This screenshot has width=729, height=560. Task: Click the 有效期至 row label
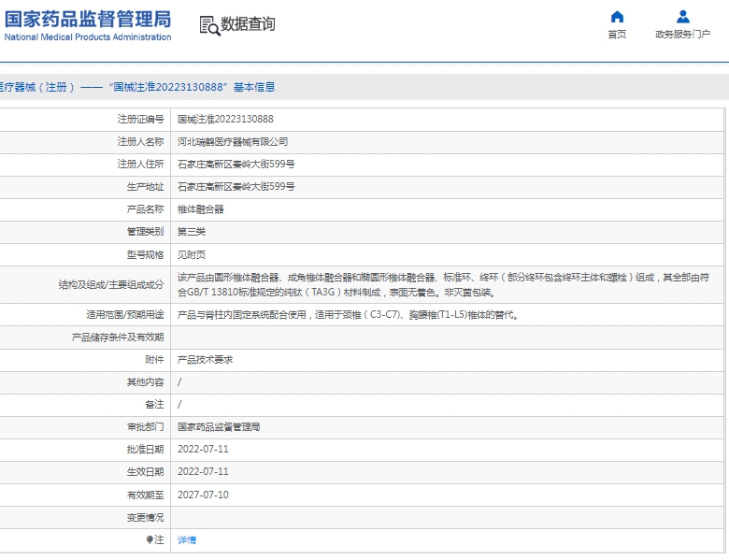[146, 495]
